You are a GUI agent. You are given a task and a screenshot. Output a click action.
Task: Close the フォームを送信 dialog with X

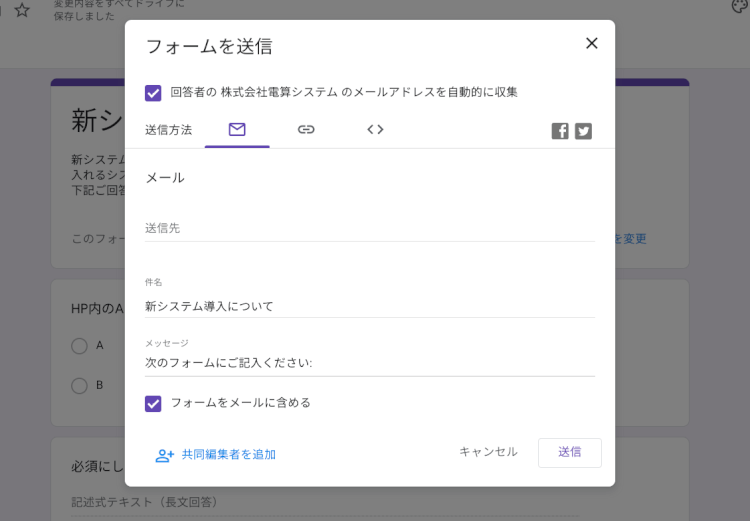click(591, 43)
